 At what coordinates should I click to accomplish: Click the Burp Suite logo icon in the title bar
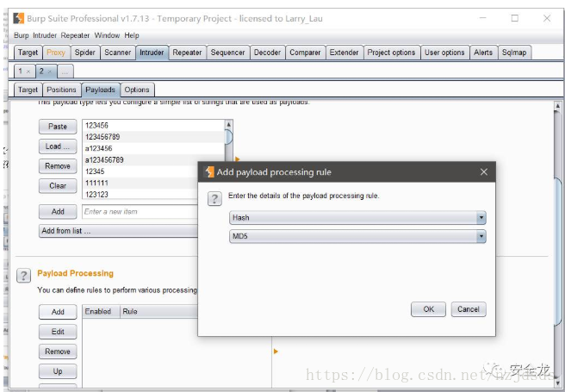click(18, 18)
